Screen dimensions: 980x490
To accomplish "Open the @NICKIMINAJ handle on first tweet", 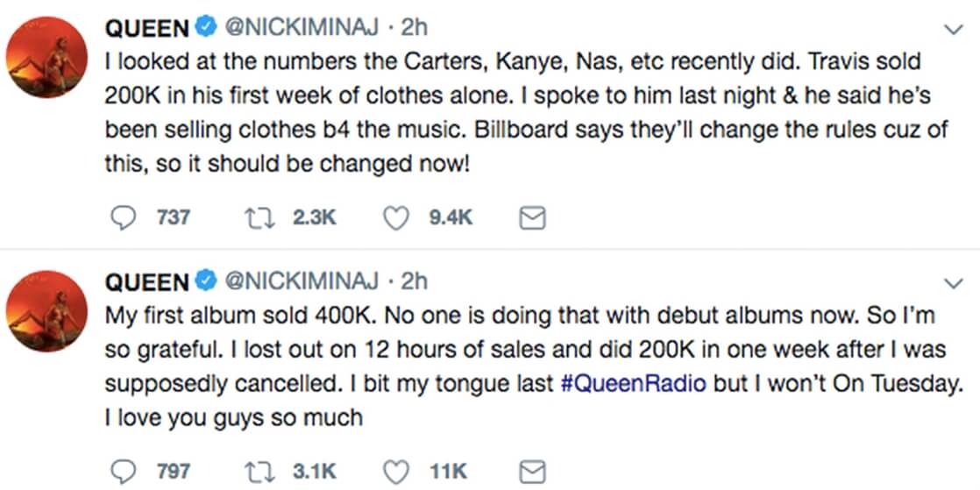I will tap(303, 28).
